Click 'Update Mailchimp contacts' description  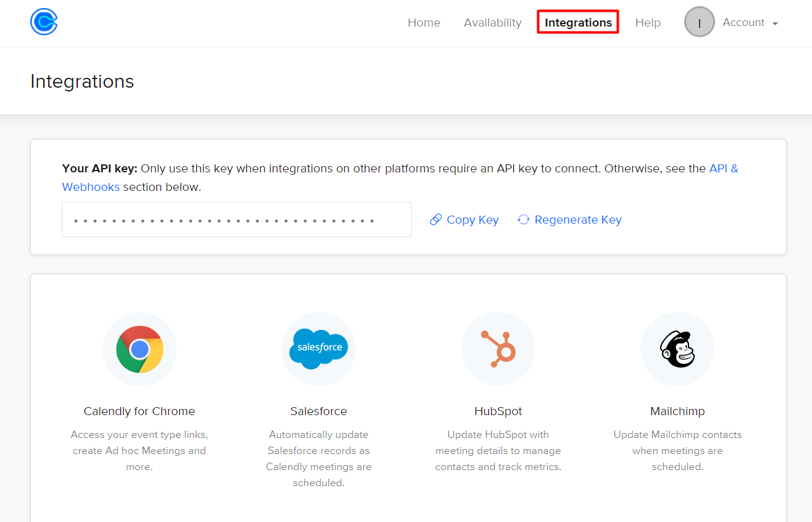(677, 451)
